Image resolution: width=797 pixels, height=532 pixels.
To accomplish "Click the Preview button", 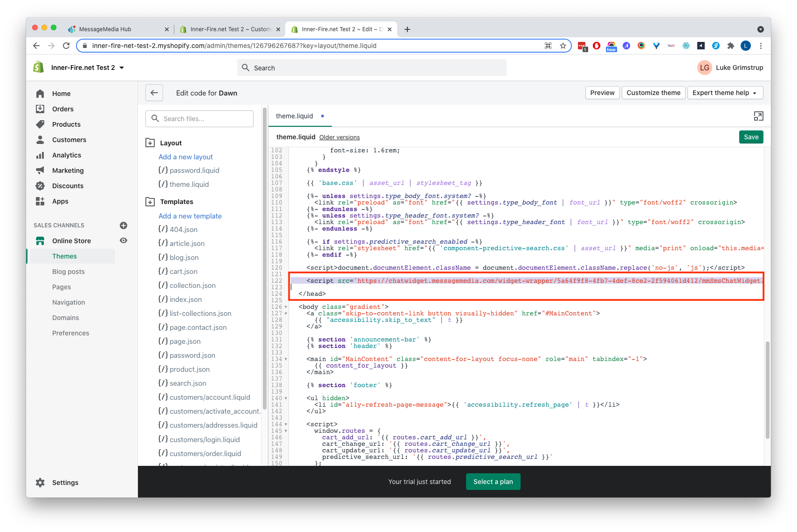I will [x=602, y=93].
